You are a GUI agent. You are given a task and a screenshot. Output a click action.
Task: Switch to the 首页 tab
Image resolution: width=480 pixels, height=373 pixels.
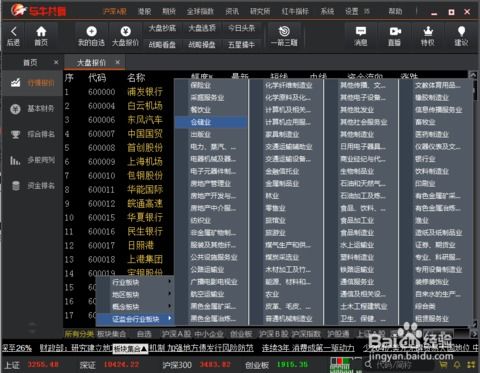click(30, 62)
